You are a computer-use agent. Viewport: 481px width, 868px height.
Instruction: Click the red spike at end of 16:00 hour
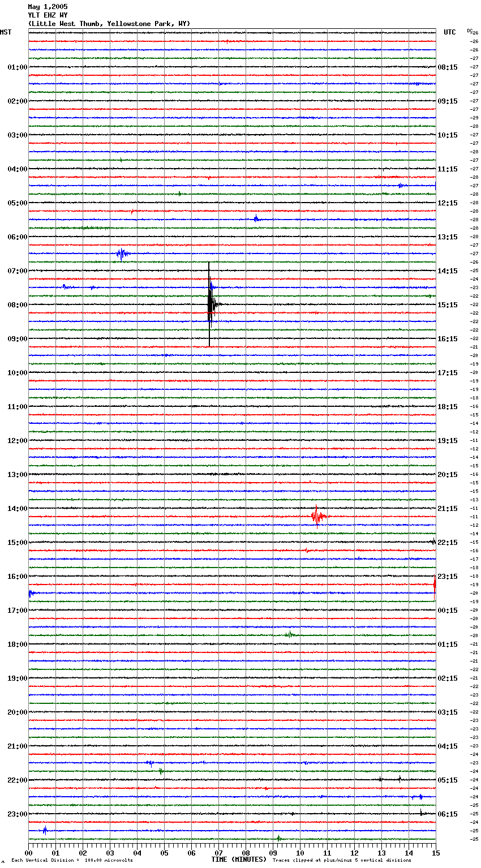[x=434, y=585]
